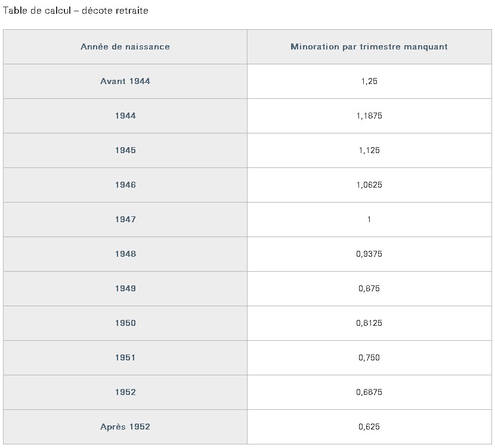This screenshot has height=448, width=495.
Task: Select the 1947 birth year cell
Action: click(x=125, y=219)
